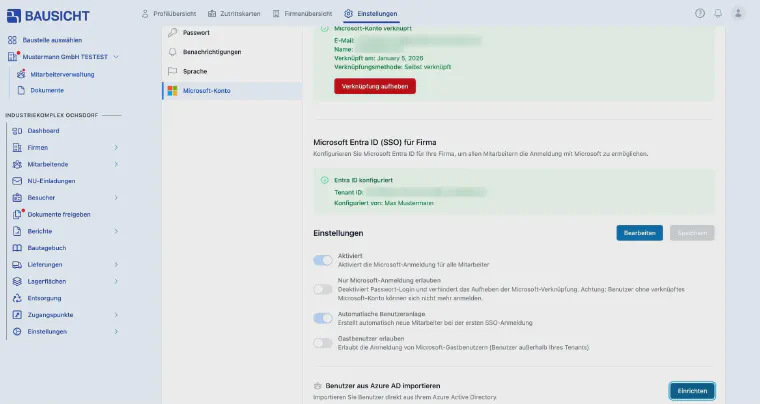Click the Dokumente freigeben icon
The height and width of the screenshot is (404, 760).
pos(17,214)
